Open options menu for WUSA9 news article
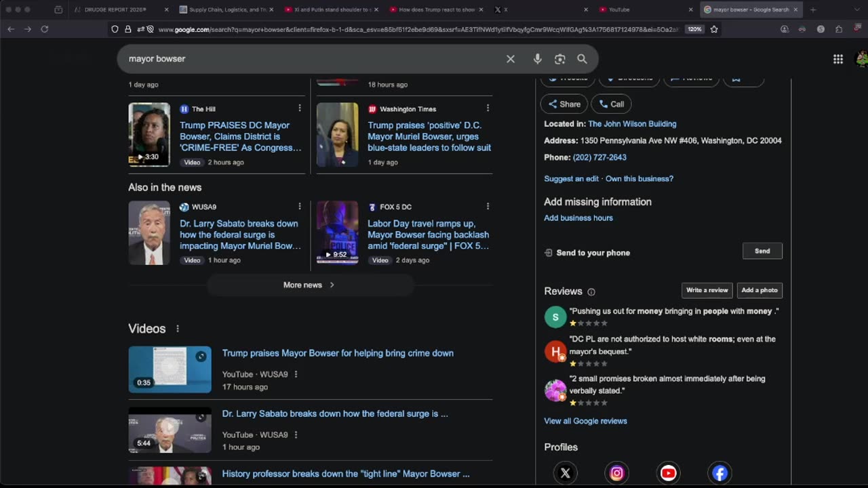 [299, 207]
